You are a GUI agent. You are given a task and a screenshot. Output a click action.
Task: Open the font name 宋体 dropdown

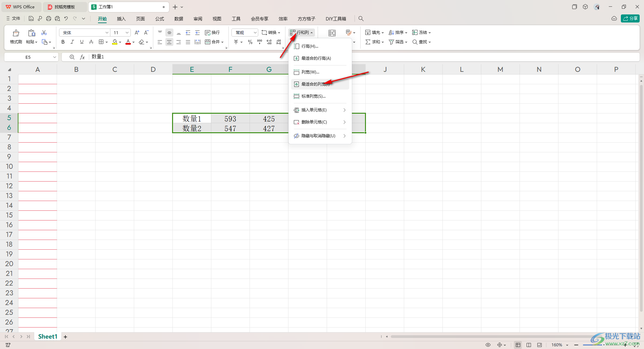point(107,33)
